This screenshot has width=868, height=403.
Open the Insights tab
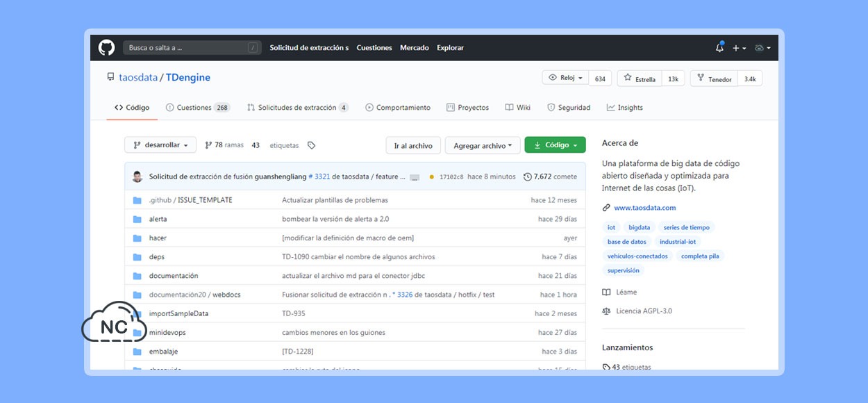625,108
